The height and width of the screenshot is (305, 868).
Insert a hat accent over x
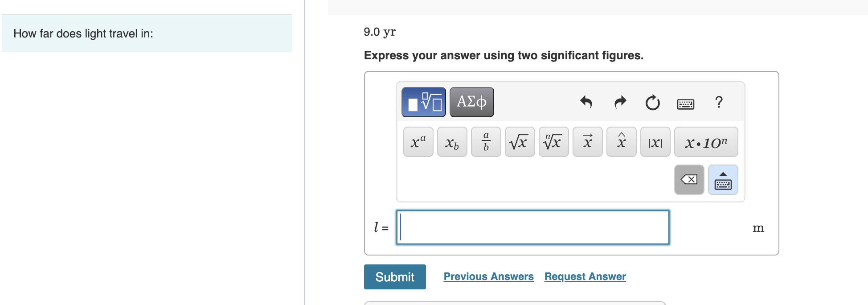tap(621, 142)
